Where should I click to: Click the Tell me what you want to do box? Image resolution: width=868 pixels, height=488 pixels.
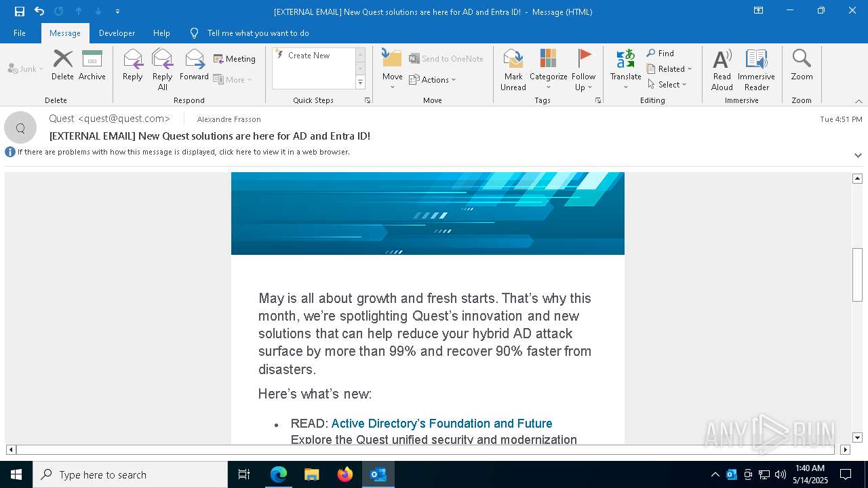point(258,33)
